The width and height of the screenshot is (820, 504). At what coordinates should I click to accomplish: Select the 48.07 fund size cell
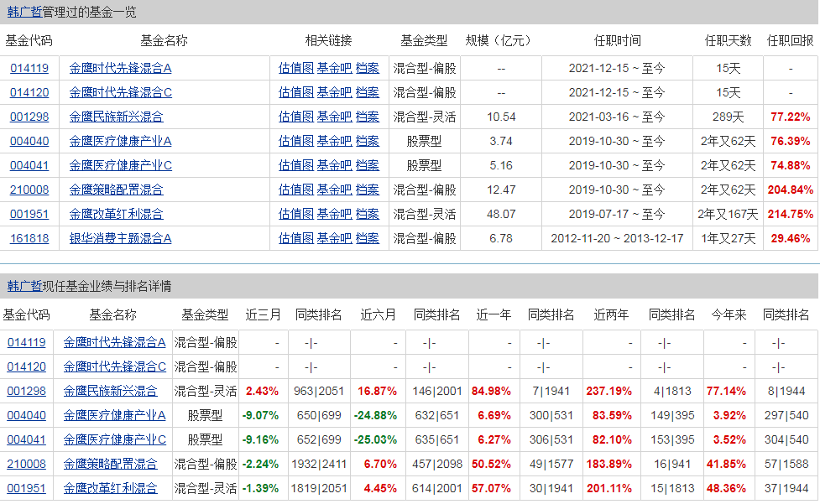[501, 214]
